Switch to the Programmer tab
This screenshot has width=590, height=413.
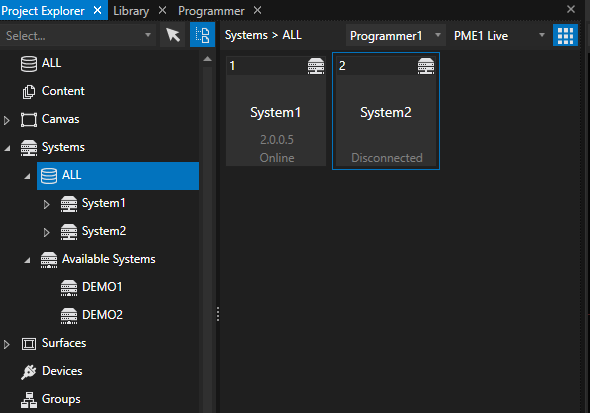211,11
